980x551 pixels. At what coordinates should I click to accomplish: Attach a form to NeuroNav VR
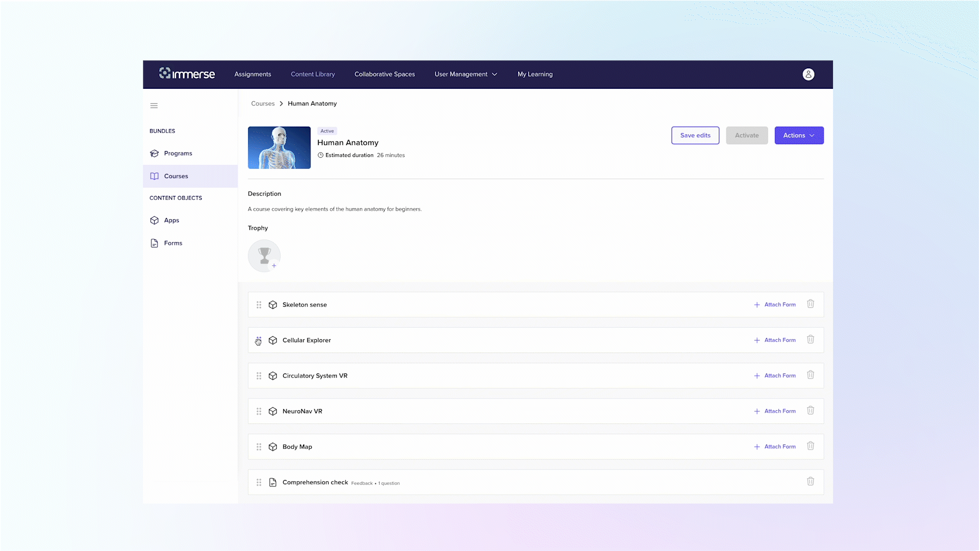[x=775, y=411]
